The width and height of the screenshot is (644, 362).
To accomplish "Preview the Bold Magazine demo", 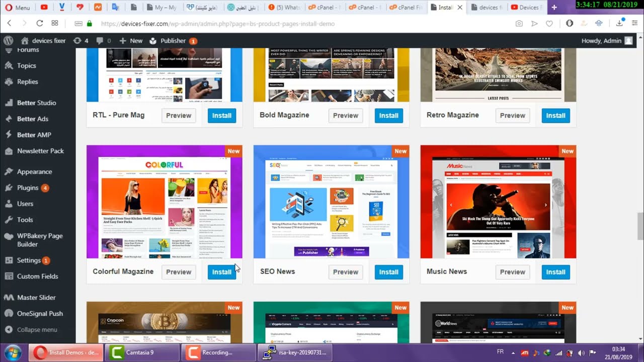I will coord(346,116).
